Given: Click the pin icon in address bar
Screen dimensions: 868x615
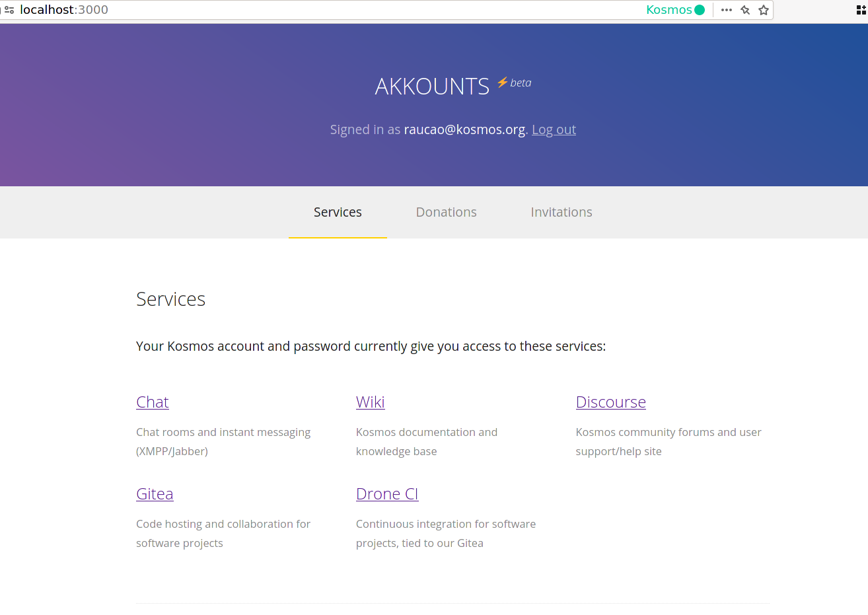Looking at the screenshot, I should click(745, 10).
